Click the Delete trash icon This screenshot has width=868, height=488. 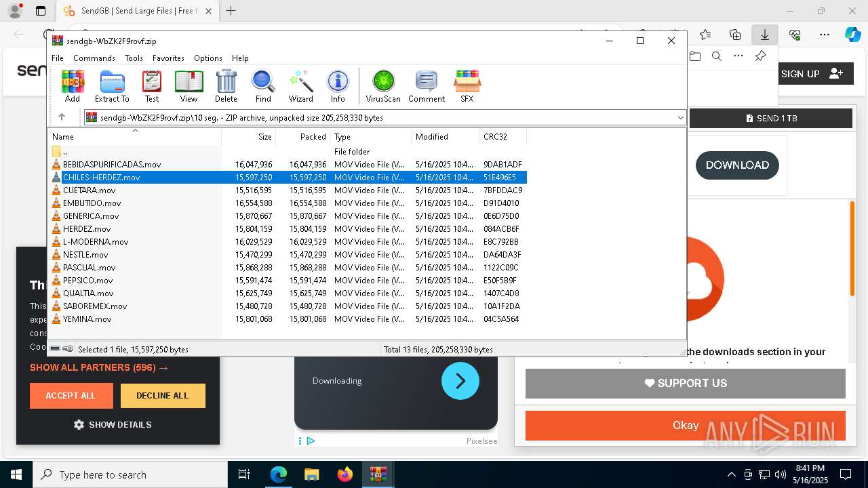tap(226, 86)
